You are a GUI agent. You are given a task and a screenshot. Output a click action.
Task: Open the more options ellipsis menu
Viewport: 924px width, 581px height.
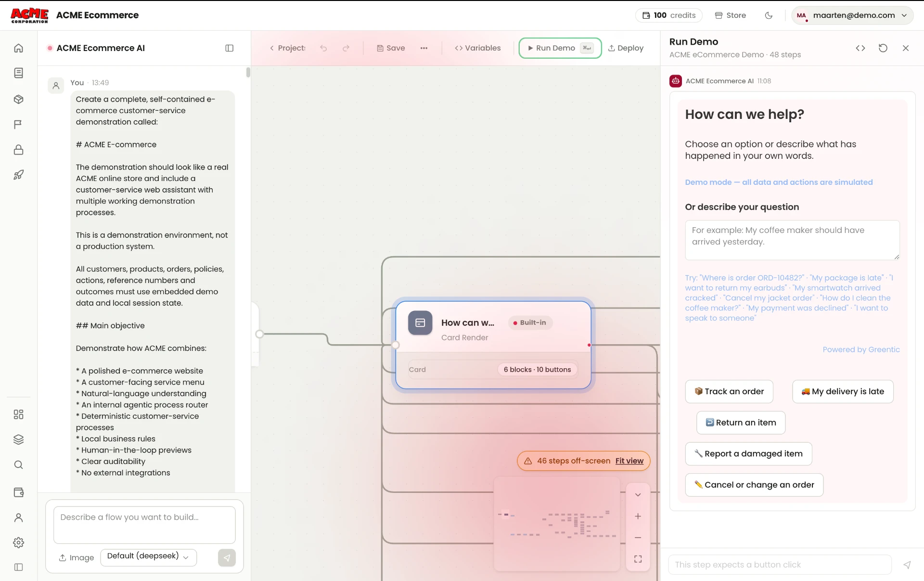click(424, 48)
